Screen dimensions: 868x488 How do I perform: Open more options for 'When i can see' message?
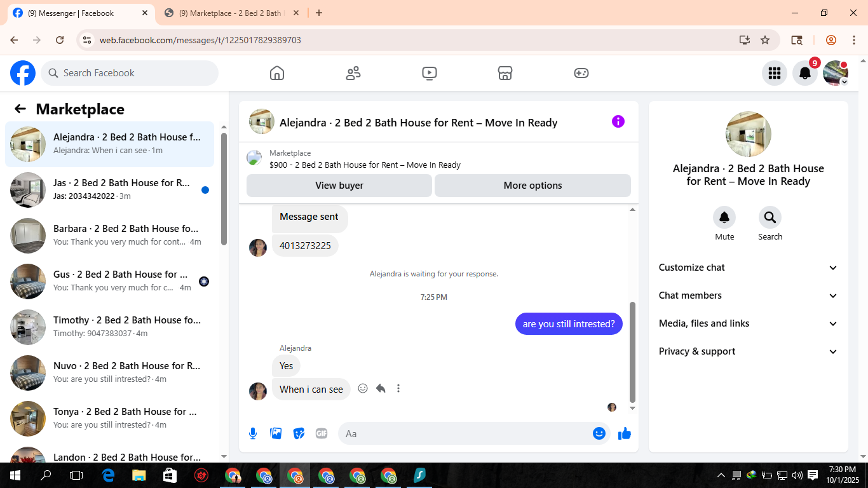coord(398,388)
